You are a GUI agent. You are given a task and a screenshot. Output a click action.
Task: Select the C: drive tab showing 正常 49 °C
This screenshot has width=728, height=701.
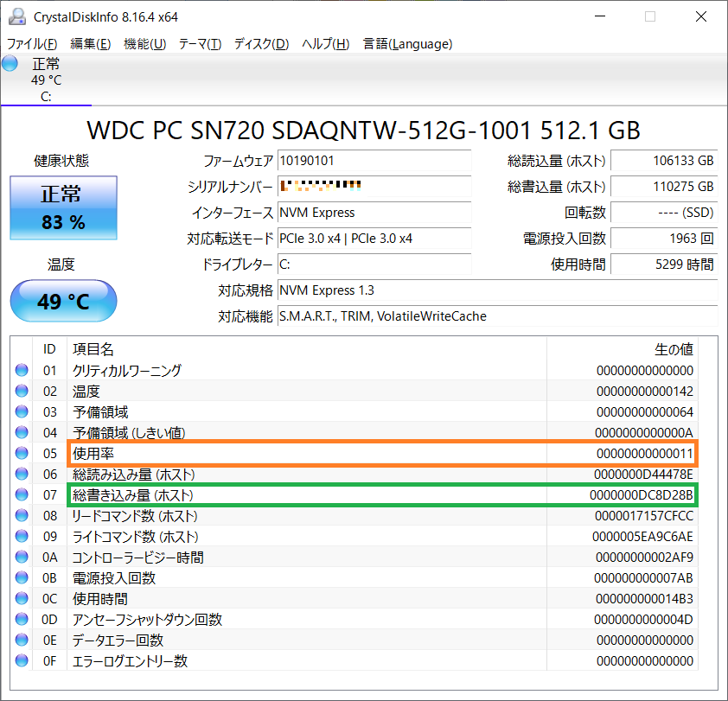(x=46, y=80)
